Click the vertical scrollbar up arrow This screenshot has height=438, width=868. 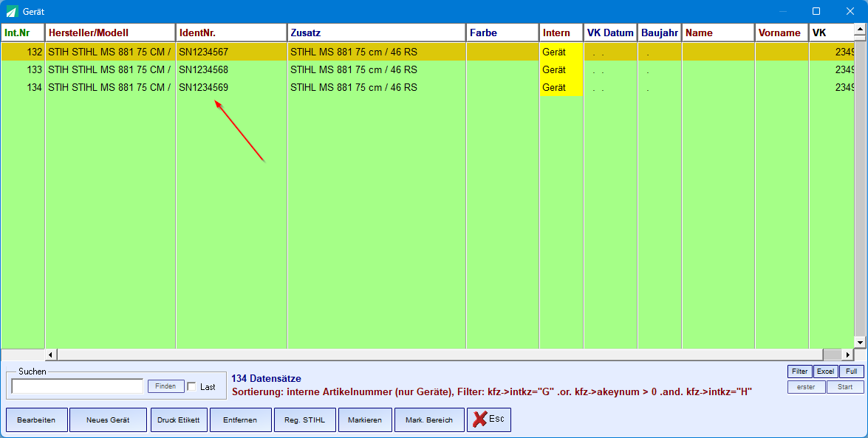point(861,29)
